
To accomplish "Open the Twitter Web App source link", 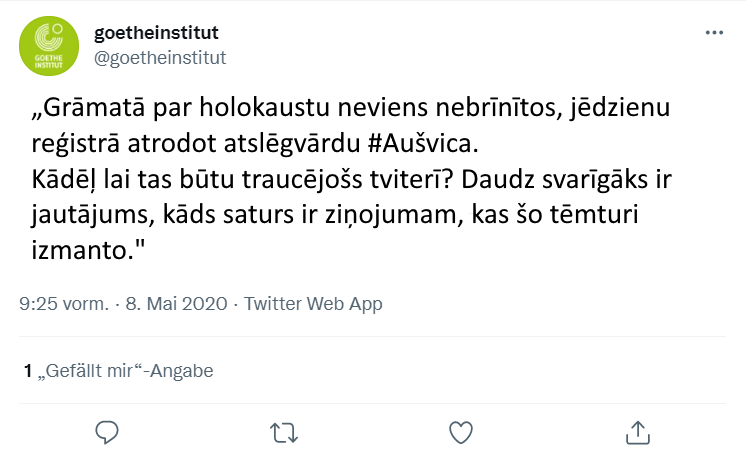I will pos(313,304).
